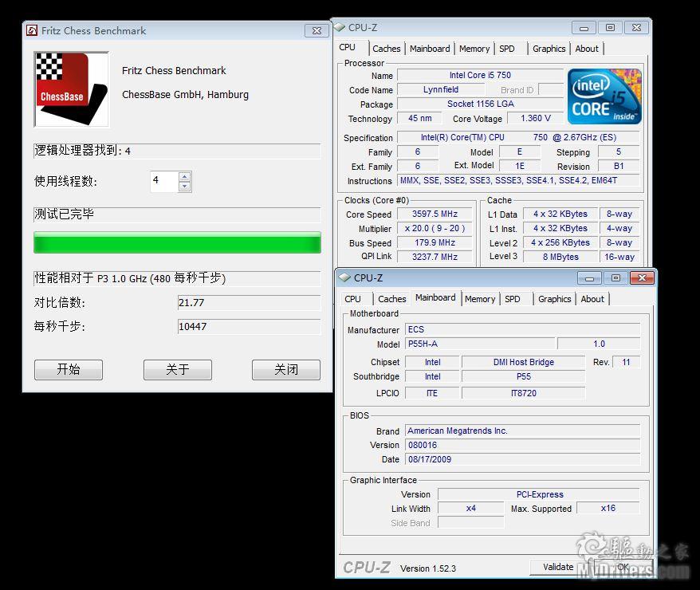Image resolution: width=700 pixels, height=590 pixels.
Task: Click the instructions field listing MMX, SSE
Action: point(518,180)
